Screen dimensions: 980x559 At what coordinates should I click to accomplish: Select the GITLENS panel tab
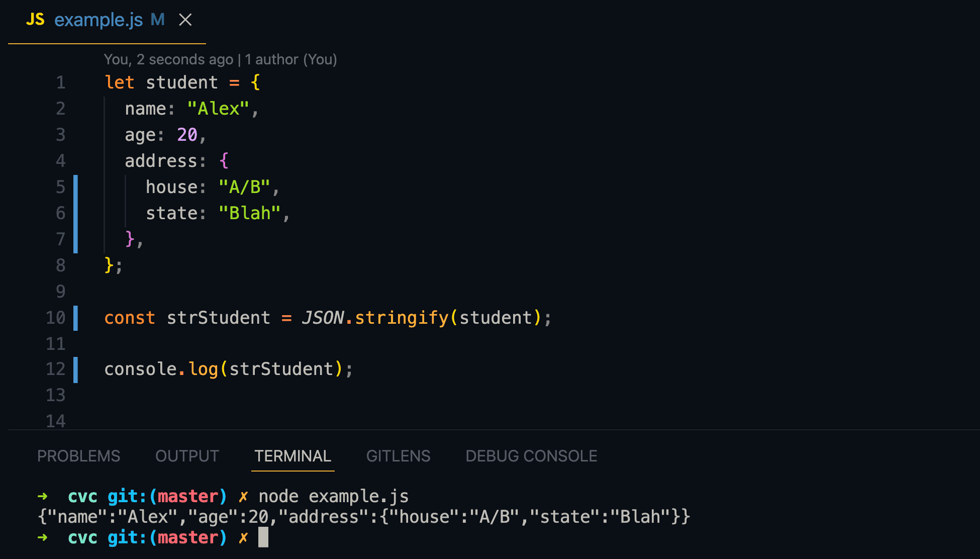coord(398,456)
